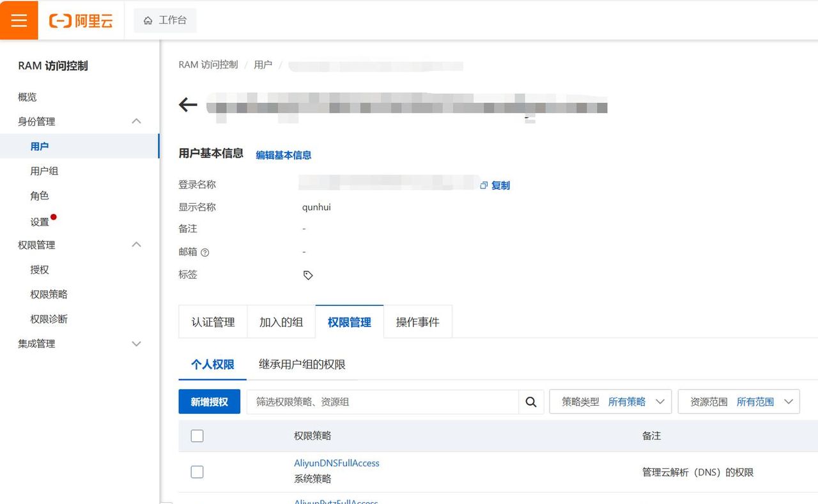Open the orange hamburger menu
The width and height of the screenshot is (818, 504).
[x=19, y=20]
